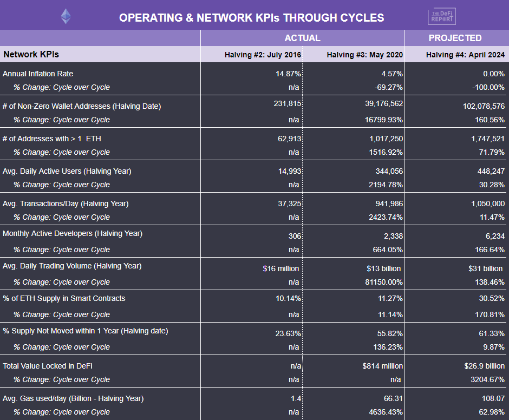The image size is (509, 420).
Task: Select 'Avg. Daily Active Users' row label
Action: pyautogui.click(x=67, y=171)
